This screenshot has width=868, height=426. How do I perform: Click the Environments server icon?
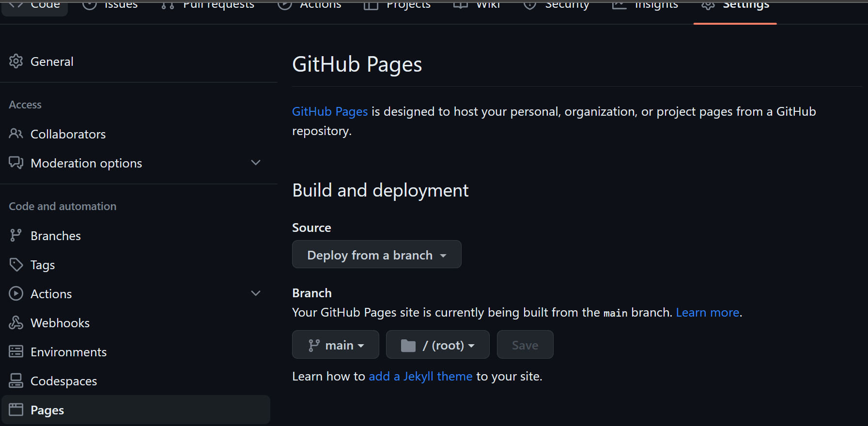pyautogui.click(x=16, y=351)
